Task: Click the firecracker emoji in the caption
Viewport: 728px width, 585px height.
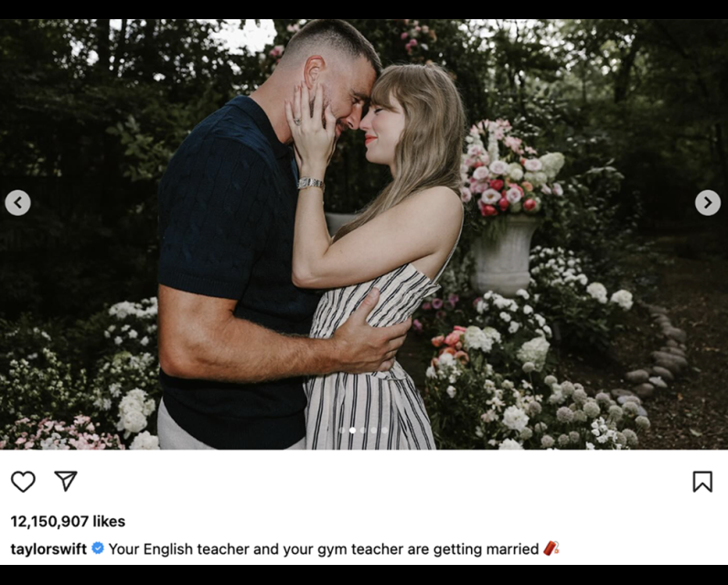Action: click(x=551, y=548)
